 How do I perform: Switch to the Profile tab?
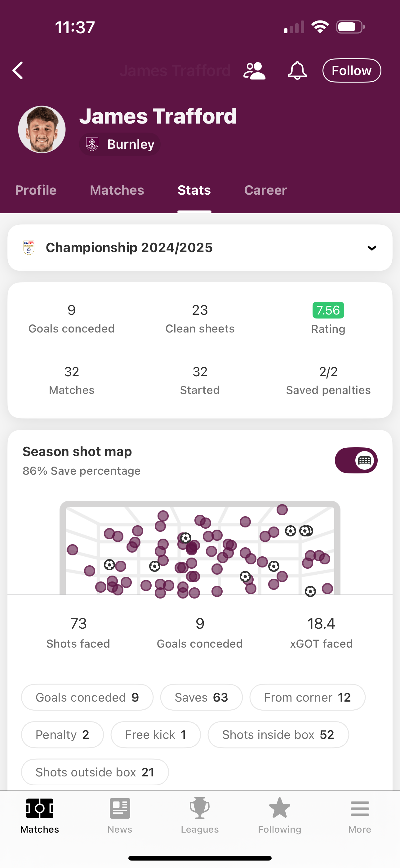click(x=36, y=190)
